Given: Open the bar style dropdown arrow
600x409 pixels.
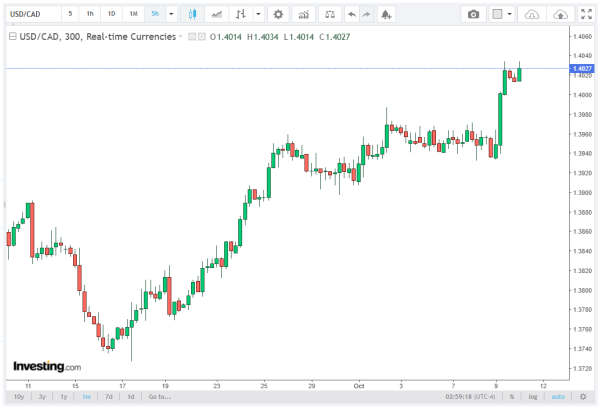Looking at the screenshot, I should pyautogui.click(x=259, y=15).
